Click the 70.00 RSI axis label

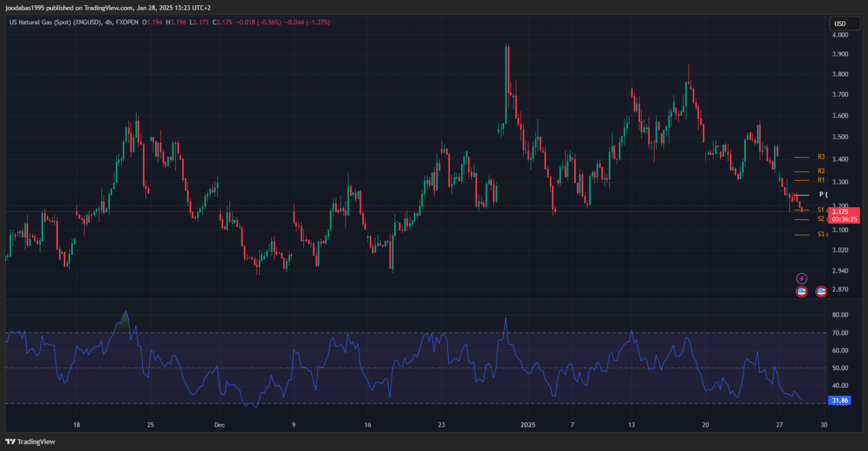click(x=840, y=333)
